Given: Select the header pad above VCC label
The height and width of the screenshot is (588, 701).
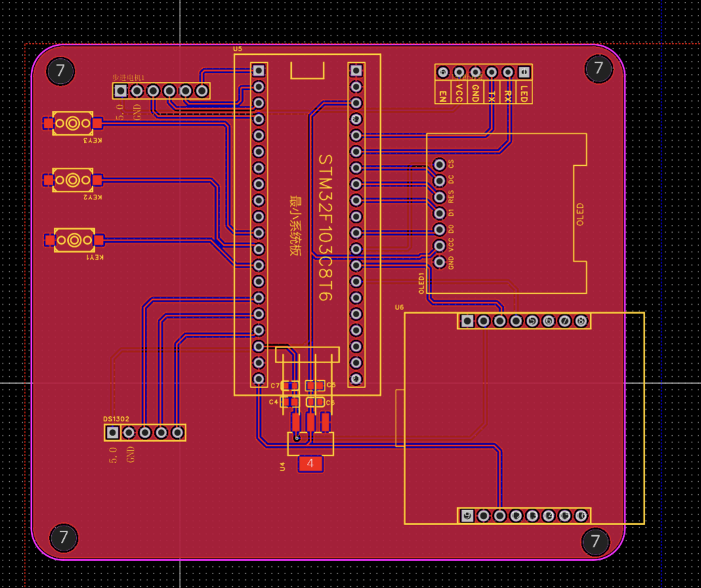Looking at the screenshot, I should 458,72.
